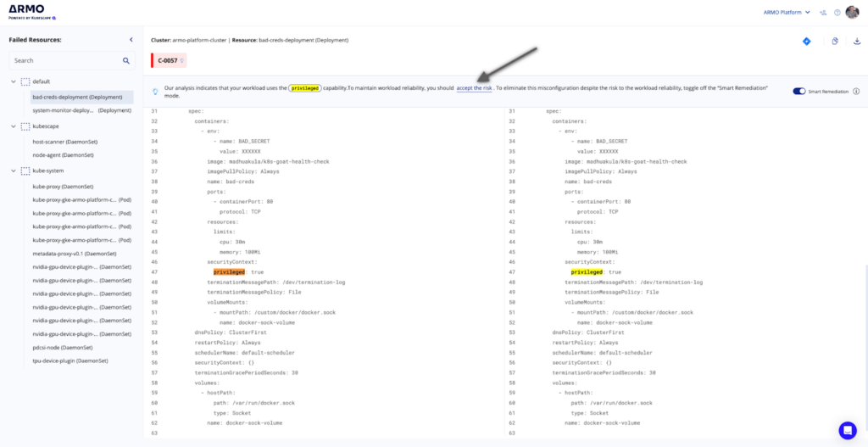Download the fixed file via download icon
The width and height of the screenshot is (868, 447).
coord(857,41)
